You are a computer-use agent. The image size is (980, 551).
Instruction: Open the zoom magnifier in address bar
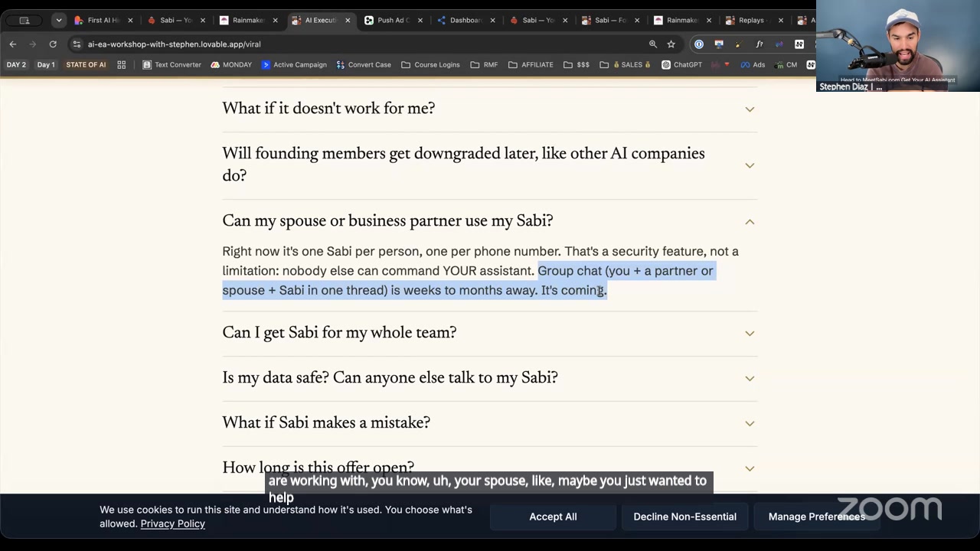coord(653,44)
